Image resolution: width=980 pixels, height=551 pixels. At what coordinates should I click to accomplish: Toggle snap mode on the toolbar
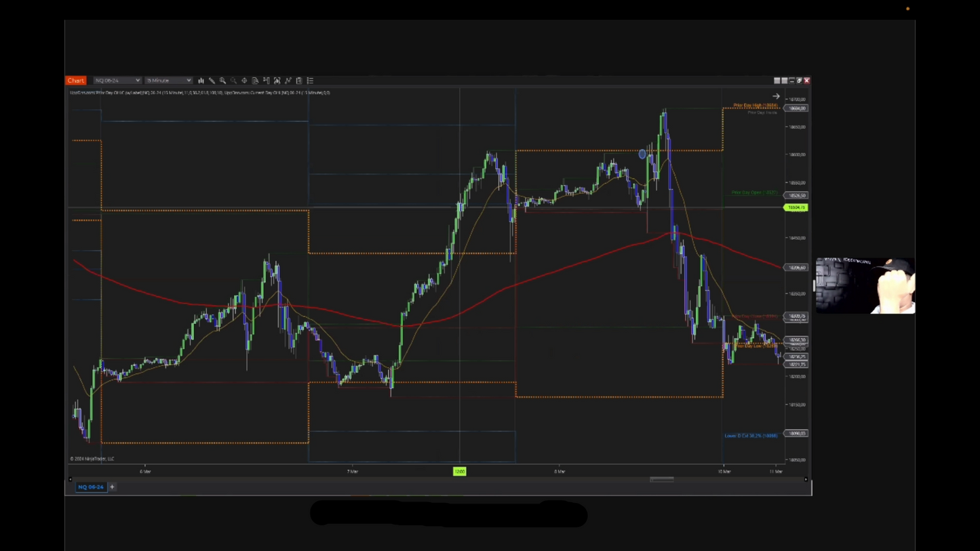(x=266, y=81)
